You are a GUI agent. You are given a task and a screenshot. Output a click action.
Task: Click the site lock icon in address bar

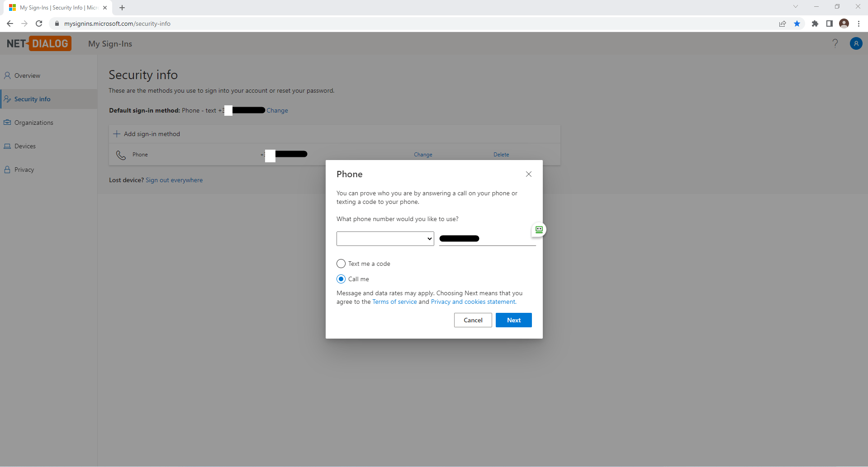click(57, 24)
